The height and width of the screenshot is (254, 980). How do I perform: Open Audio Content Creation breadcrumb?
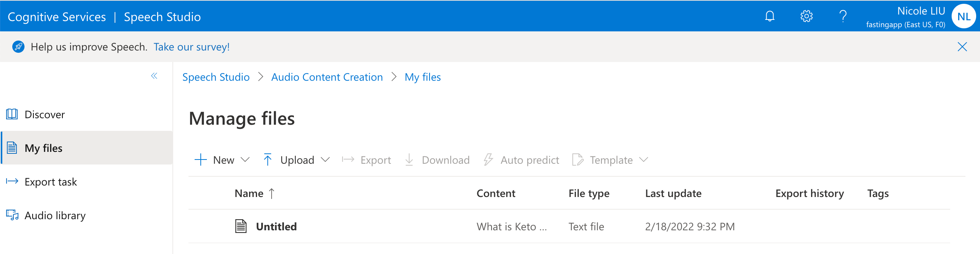click(x=327, y=77)
